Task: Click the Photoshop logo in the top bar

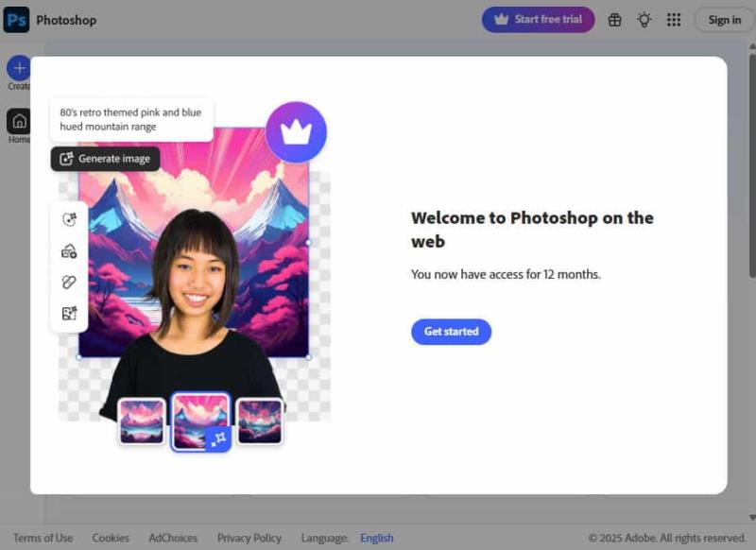Action: point(16,19)
